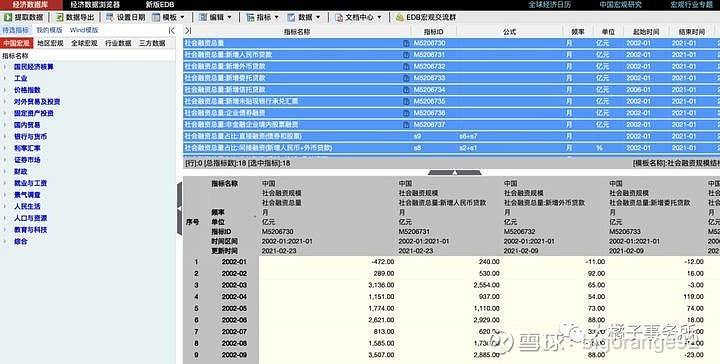Image resolution: width=720 pixels, height=364 pixels.
Task: Click info icon in 新增委托贷款 row
Action: pyautogui.click(x=406, y=78)
